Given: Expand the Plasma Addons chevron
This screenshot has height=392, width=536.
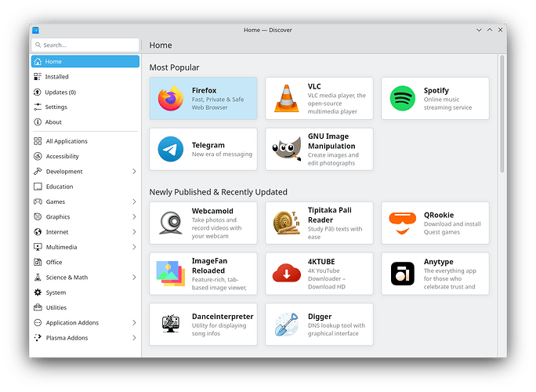Looking at the screenshot, I should point(134,338).
